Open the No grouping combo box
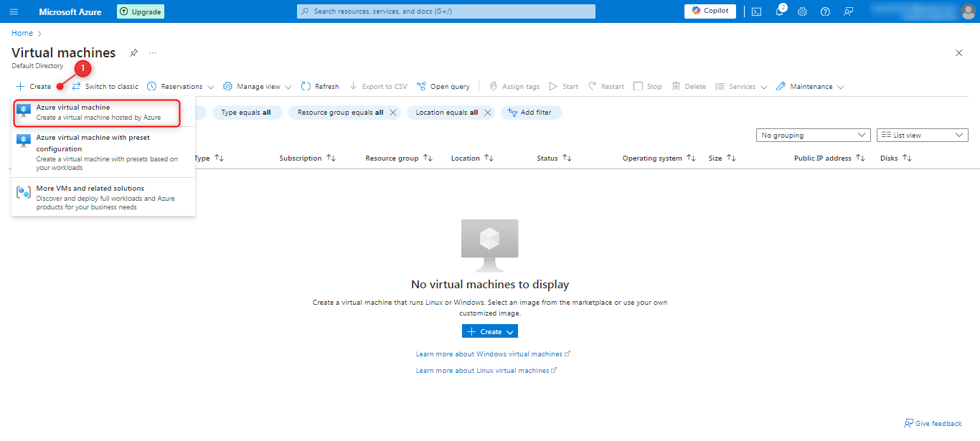The image size is (980, 441). click(814, 135)
